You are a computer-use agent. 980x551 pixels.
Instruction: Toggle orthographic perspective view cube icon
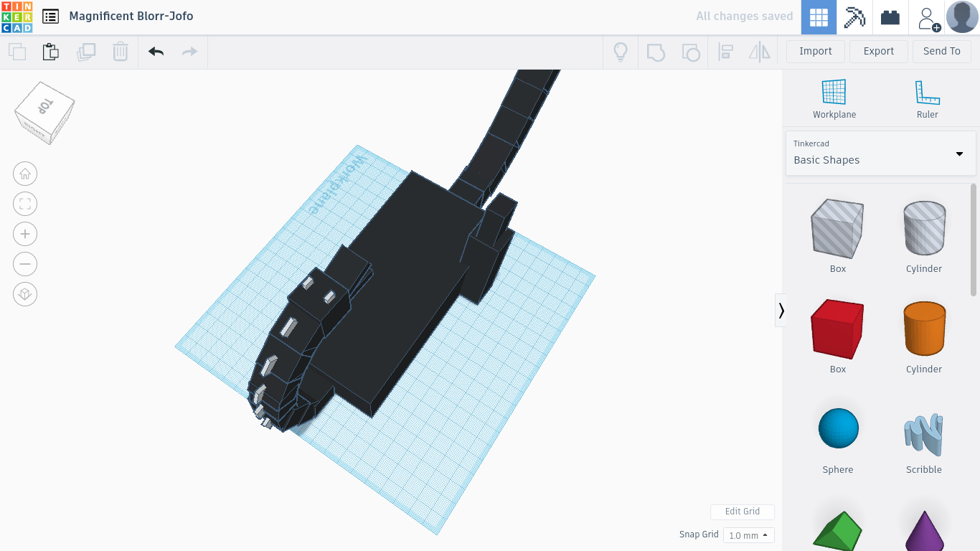click(x=25, y=294)
